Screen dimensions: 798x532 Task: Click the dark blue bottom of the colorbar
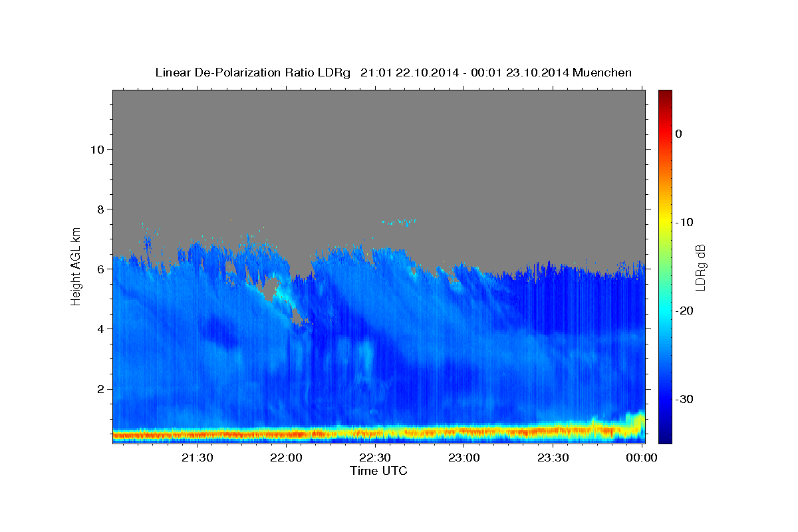(665, 438)
